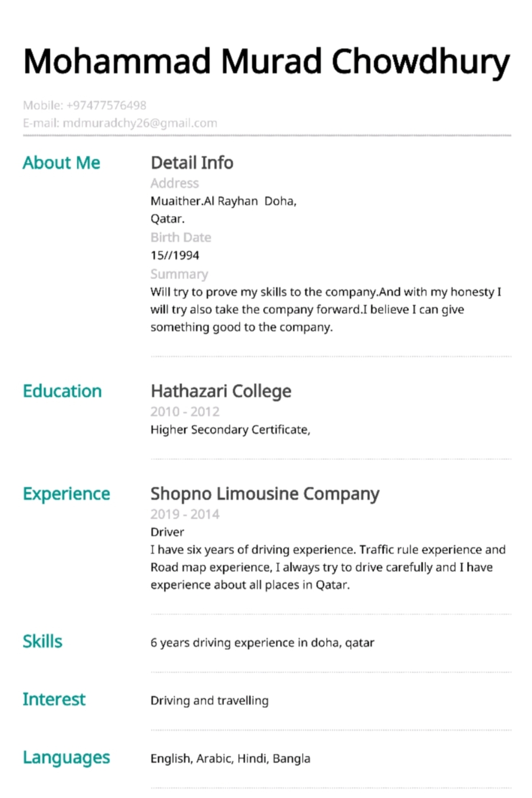532x798 pixels.
Task: Select the Hathazari College title
Action: (x=221, y=392)
